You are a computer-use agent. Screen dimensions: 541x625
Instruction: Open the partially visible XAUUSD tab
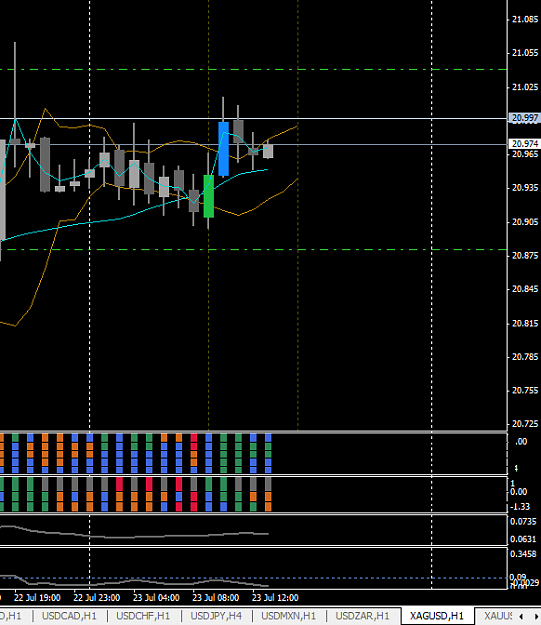(x=497, y=616)
